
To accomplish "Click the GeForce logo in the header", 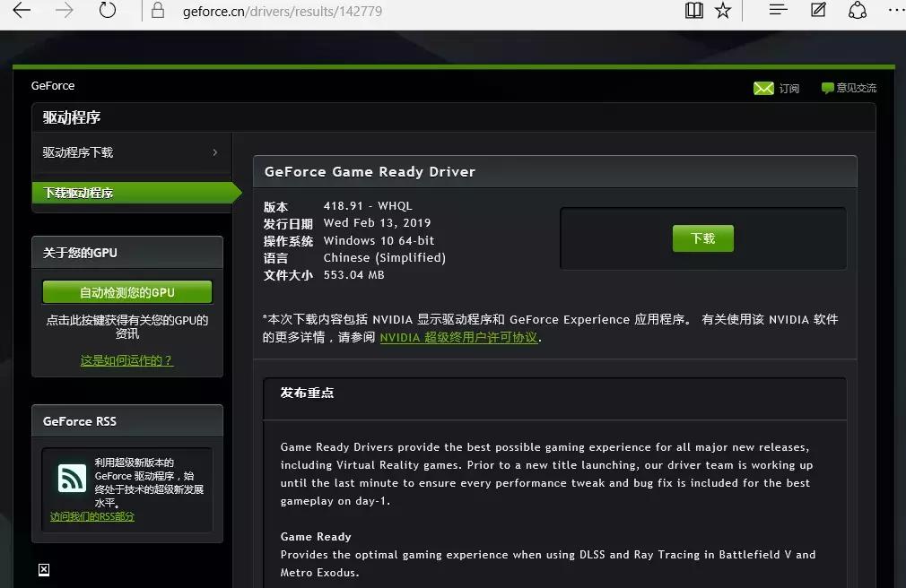I will 52,85.
